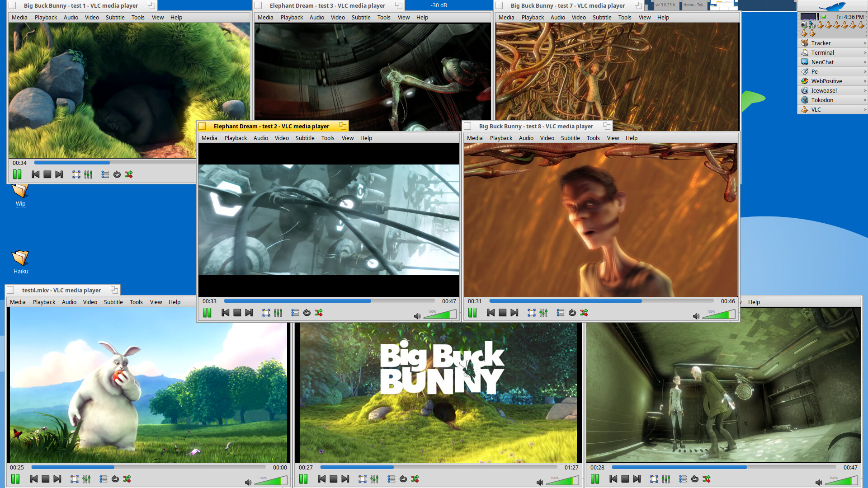Toggle fullscreen in the Elephant Dream test 2 window
The height and width of the screenshot is (488, 868).
coord(266,313)
